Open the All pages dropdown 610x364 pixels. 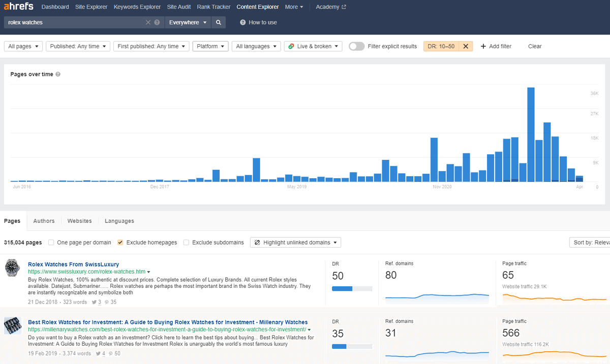pyautogui.click(x=23, y=46)
